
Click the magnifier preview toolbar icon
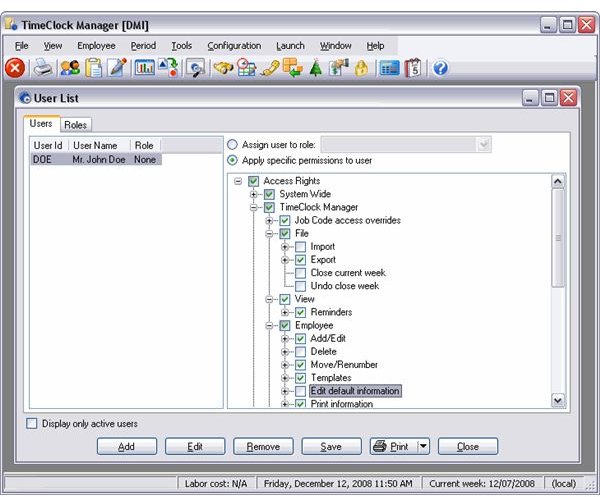pos(196,69)
